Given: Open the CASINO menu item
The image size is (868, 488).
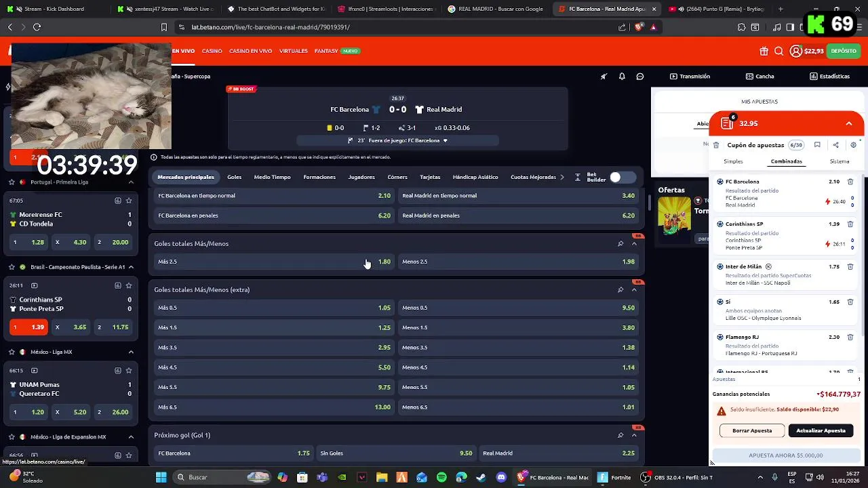Looking at the screenshot, I should coord(212,51).
